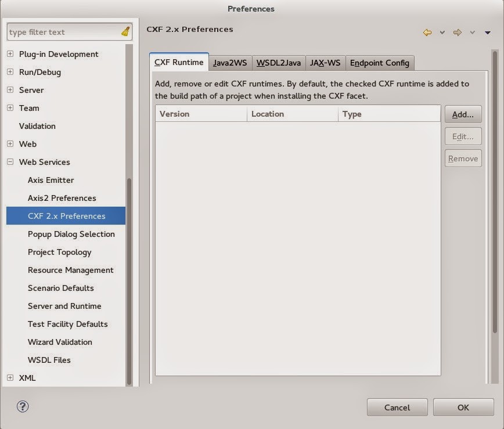Screen dimensions: 504x429
Task: Open Scenario Defaults page
Action: (x=61, y=288)
